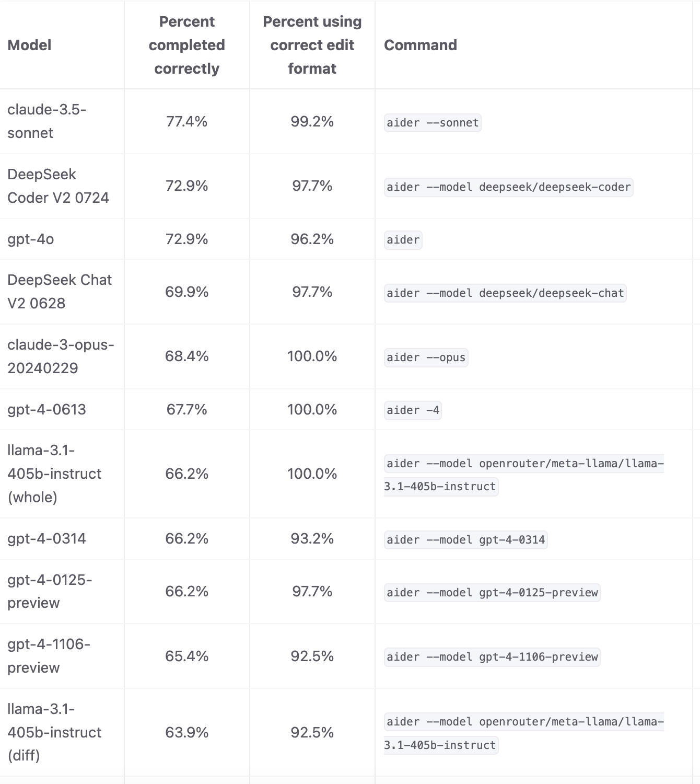700x784 pixels.
Task: Select the aider -4 command code
Action: pos(413,410)
